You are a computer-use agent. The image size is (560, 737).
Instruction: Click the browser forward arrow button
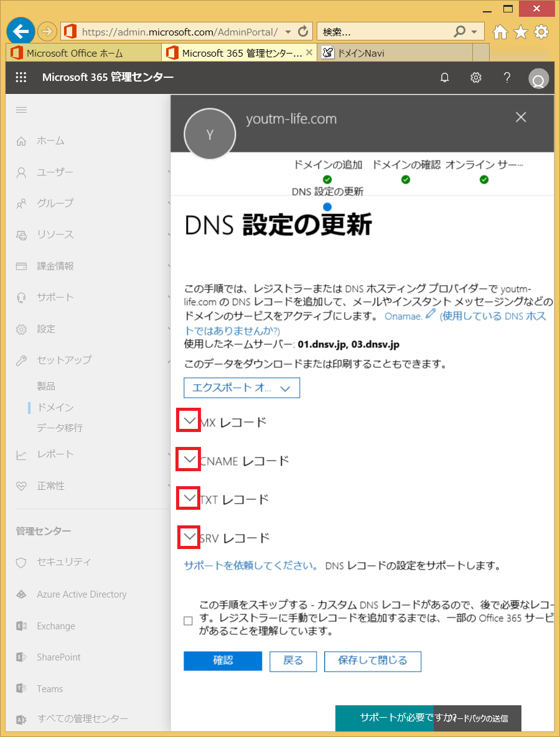click(x=47, y=32)
